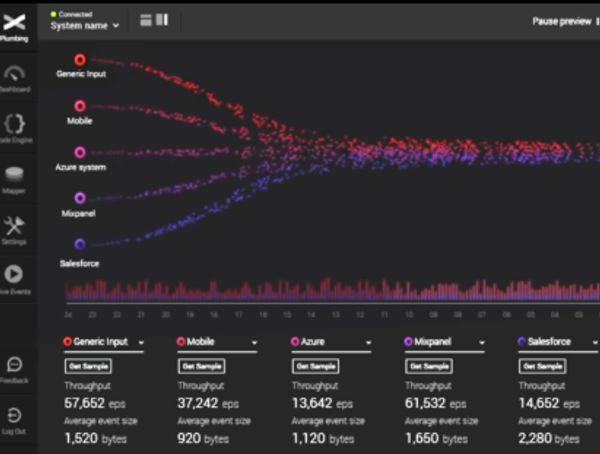The width and height of the screenshot is (600, 454).
Task: Select the Salesforce input node circle
Action: 80,244
